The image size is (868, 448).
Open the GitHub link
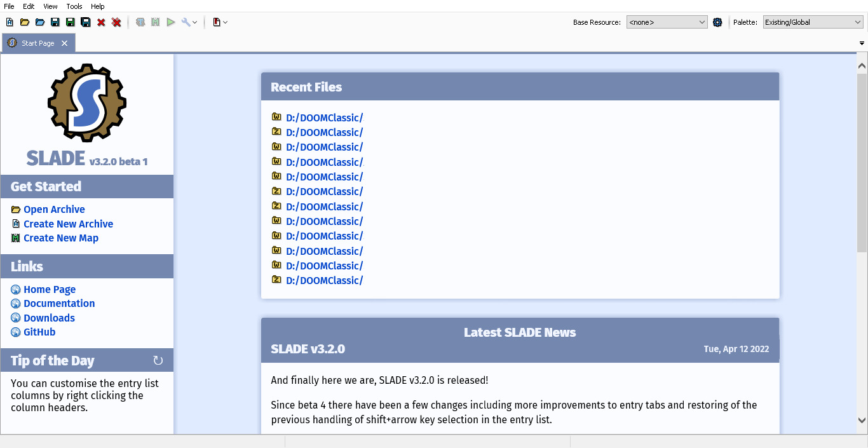(39, 332)
